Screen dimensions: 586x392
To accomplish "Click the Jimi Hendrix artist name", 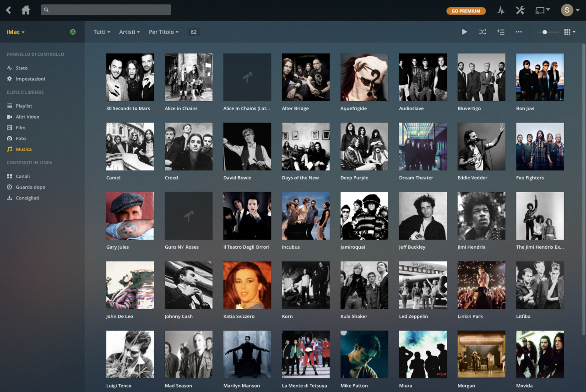I will tap(472, 247).
